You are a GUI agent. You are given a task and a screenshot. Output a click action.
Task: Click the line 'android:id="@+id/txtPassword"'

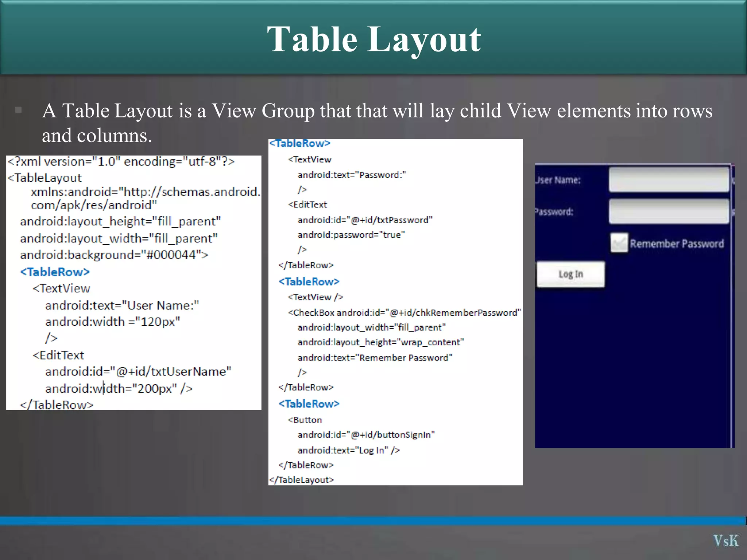[365, 220]
